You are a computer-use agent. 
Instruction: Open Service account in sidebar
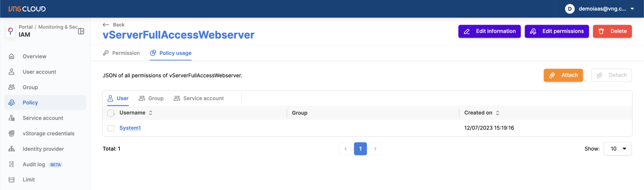pos(43,118)
